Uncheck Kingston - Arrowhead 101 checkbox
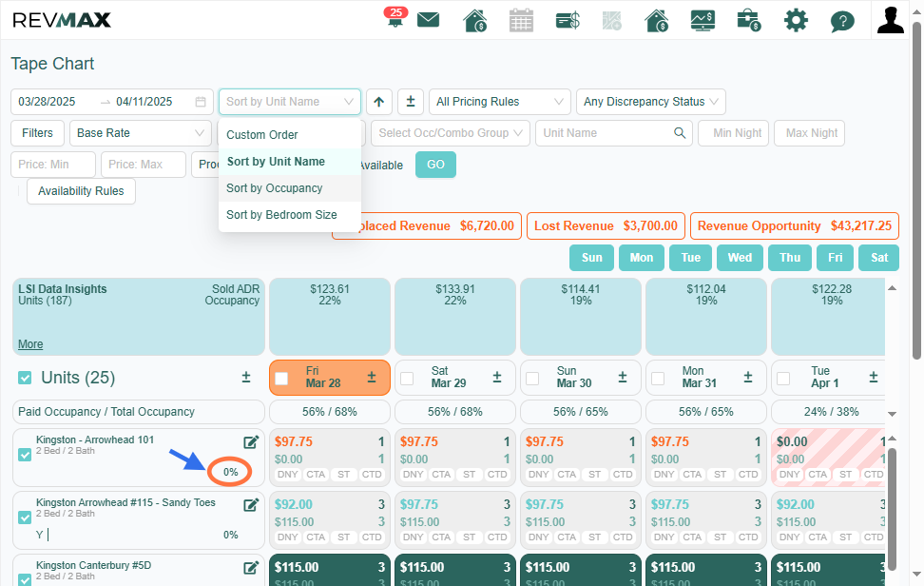The width and height of the screenshot is (924, 586). pyautogui.click(x=25, y=455)
